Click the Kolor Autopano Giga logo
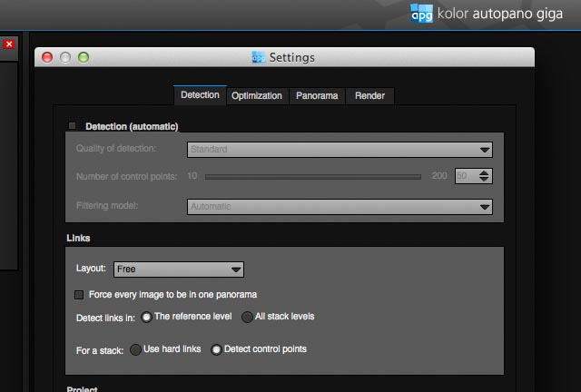 (487, 14)
